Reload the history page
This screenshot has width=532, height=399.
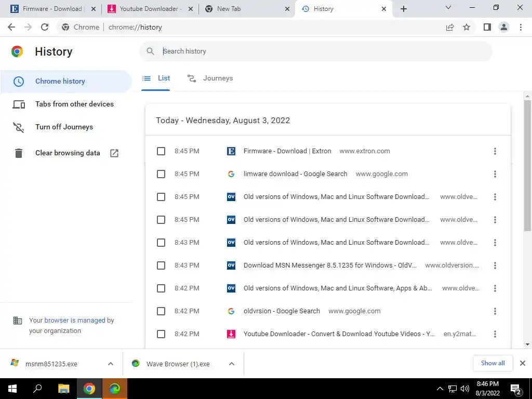[45, 27]
